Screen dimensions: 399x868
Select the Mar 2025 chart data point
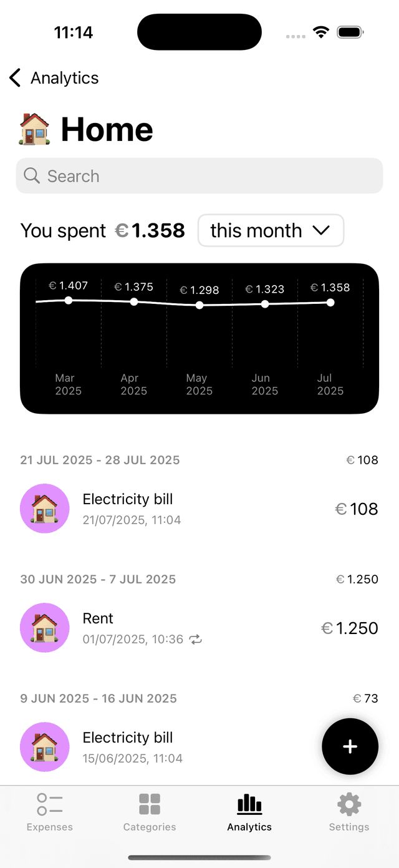69,300
